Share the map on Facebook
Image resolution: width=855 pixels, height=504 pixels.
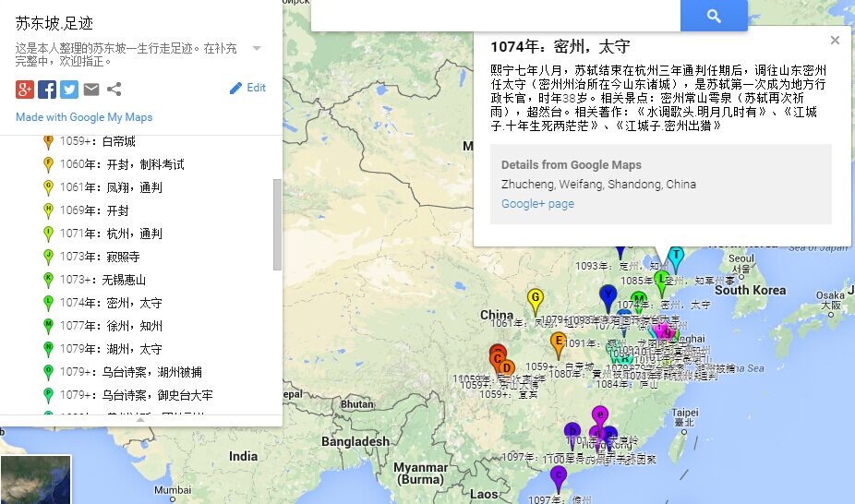tap(47, 89)
